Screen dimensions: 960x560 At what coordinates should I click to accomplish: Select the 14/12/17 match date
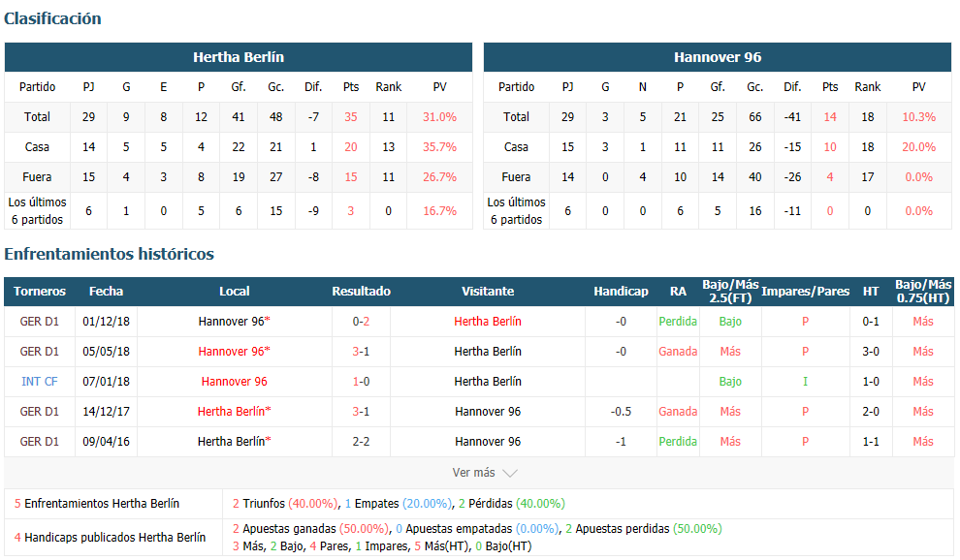(106, 411)
